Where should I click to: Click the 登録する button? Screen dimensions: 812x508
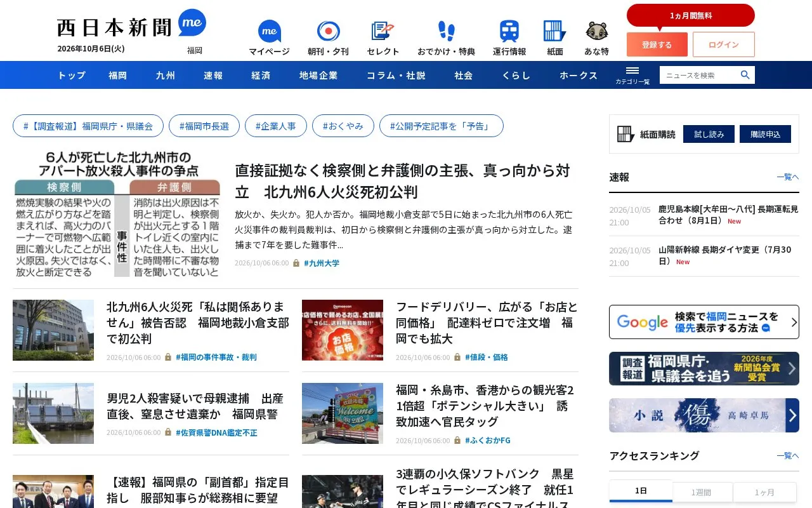pos(657,44)
